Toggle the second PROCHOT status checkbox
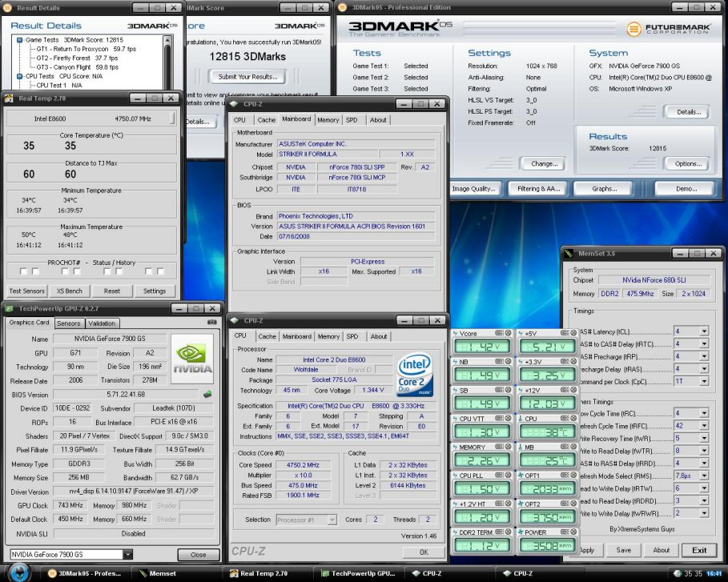This screenshot has height=582, width=728. coord(35,271)
